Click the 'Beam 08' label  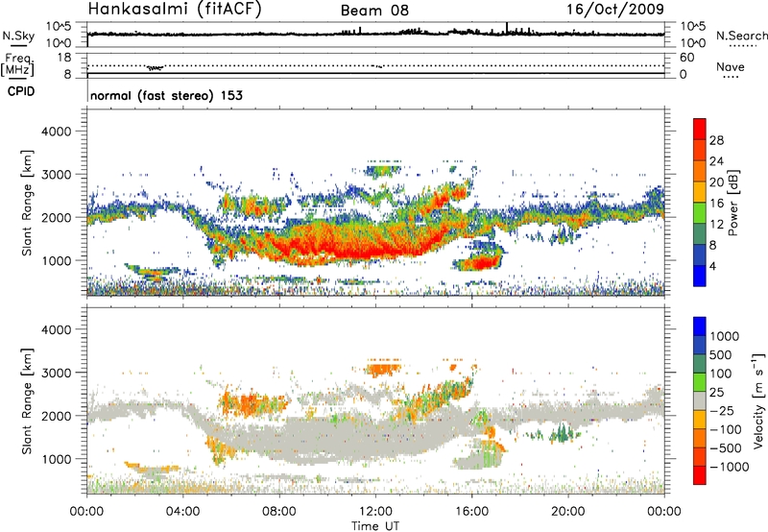click(374, 11)
